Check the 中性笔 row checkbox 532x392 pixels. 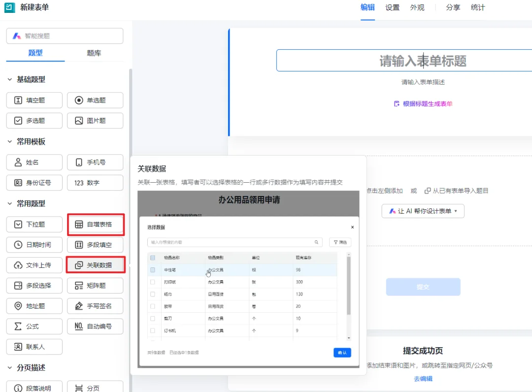coord(153,270)
